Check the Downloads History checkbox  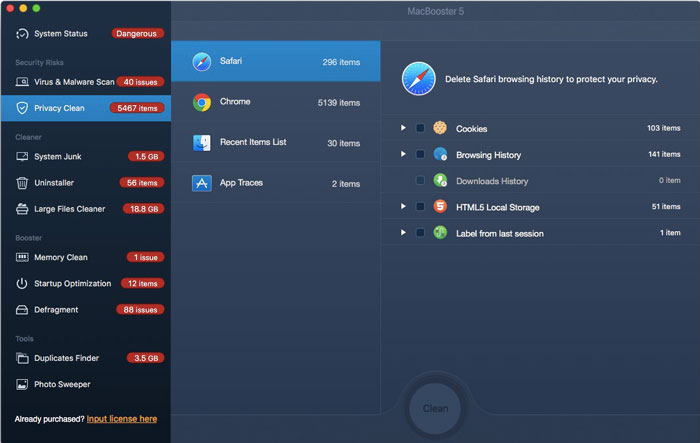click(420, 180)
